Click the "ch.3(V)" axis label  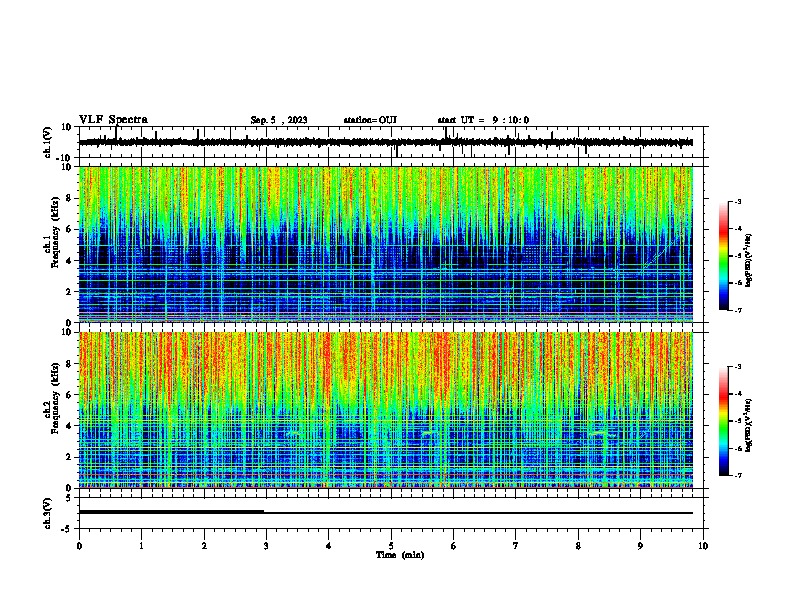(48, 513)
